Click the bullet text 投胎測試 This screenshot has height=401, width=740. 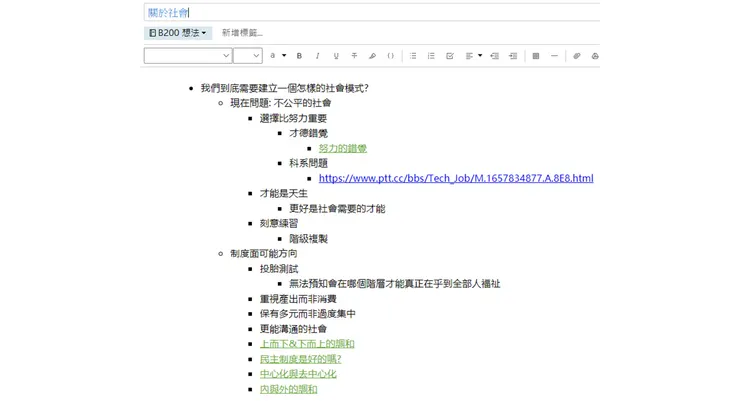[x=279, y=269]
